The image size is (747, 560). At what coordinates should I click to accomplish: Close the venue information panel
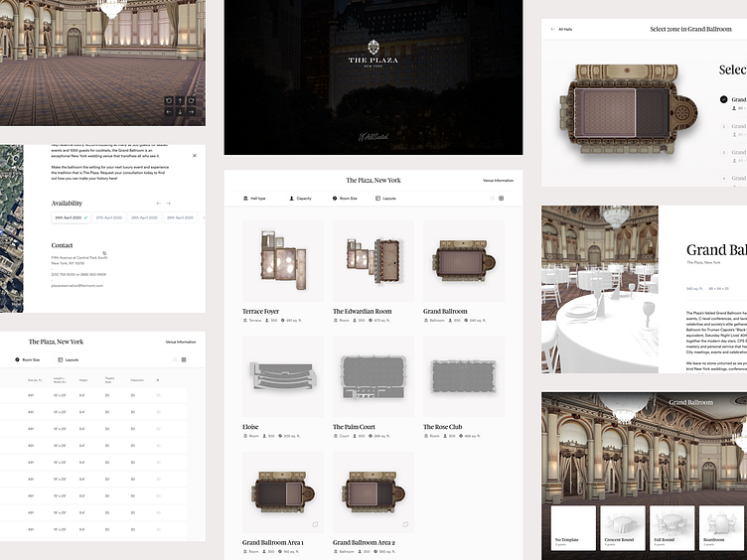click(x=194, y=155)
